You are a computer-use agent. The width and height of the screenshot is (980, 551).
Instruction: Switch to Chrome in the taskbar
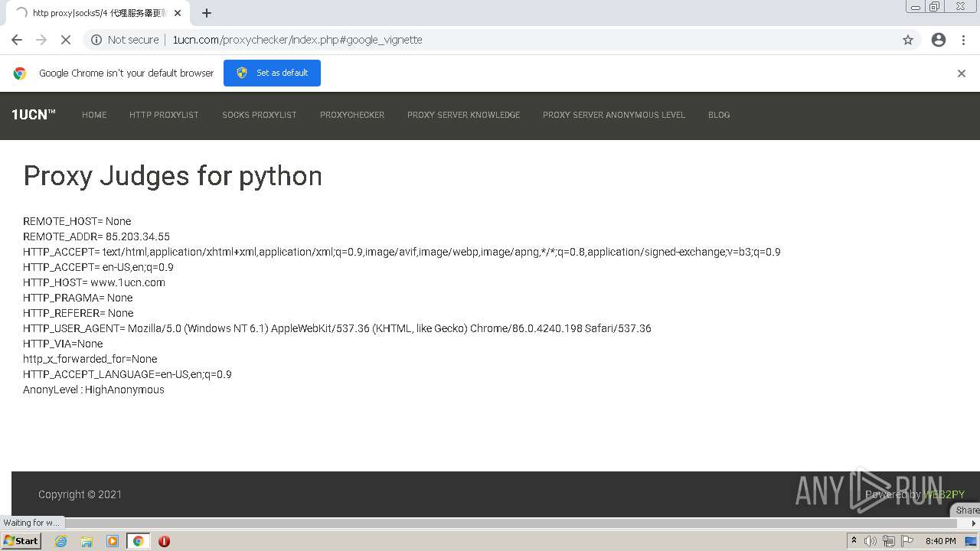(138, 541)
